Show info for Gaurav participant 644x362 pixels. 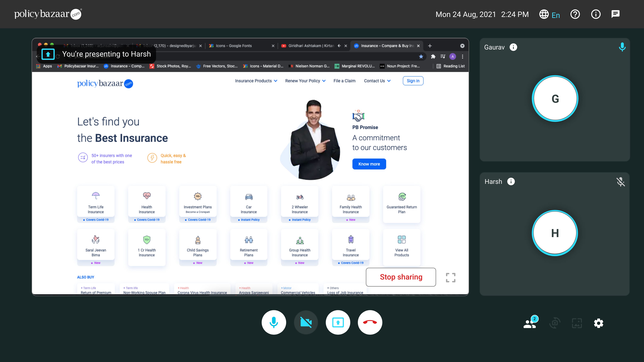click(x=513, y=47)
